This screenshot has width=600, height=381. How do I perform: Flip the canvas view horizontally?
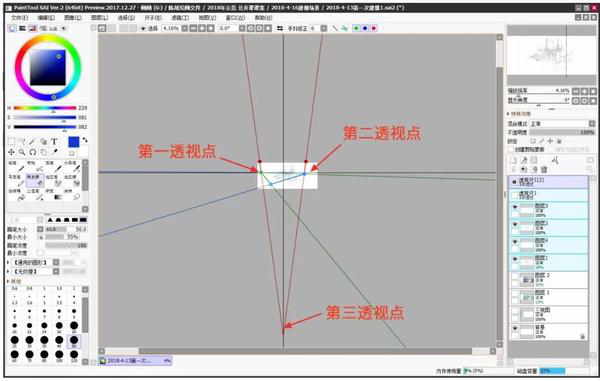coord(280,28)
